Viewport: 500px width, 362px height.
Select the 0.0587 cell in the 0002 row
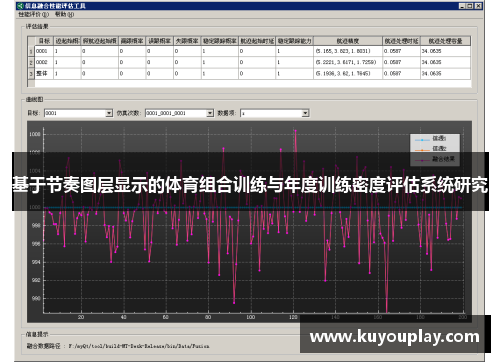coord(401,62)
